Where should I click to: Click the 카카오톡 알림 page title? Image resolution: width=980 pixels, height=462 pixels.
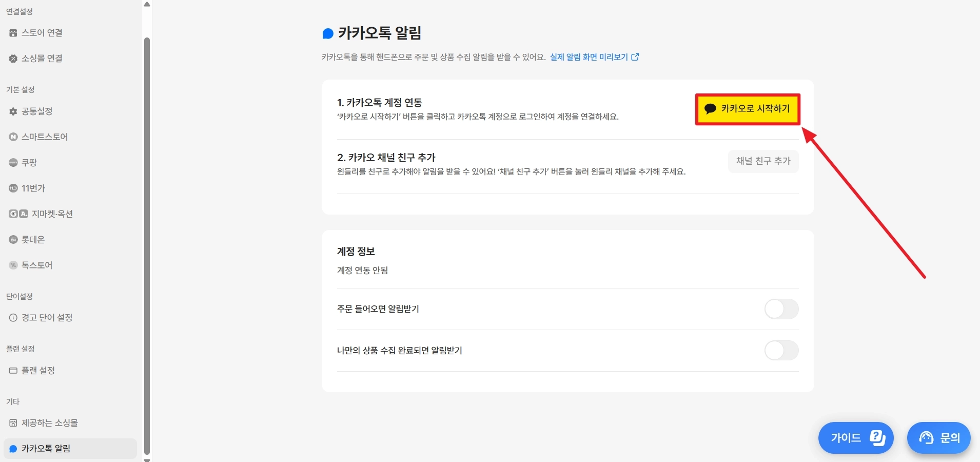click(380, 33)
